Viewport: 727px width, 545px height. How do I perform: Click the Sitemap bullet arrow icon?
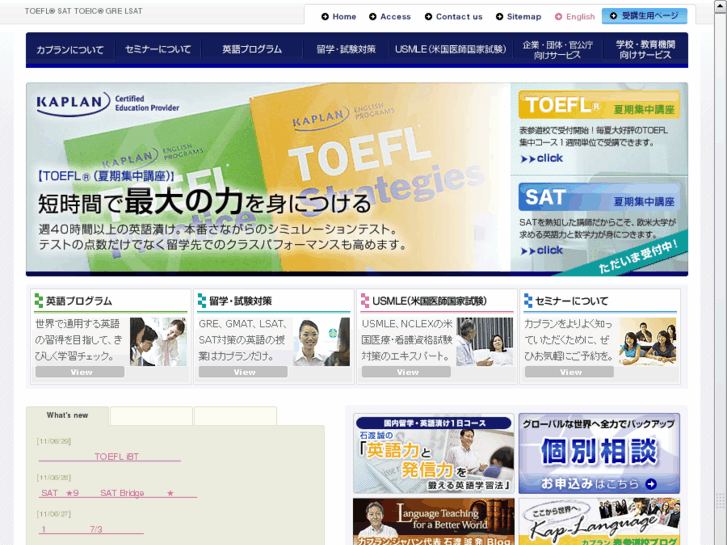499,17
